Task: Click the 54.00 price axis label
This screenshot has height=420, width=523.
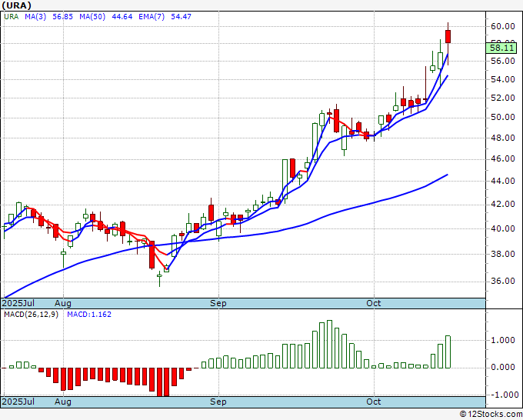Action: (x=503, y=79)
